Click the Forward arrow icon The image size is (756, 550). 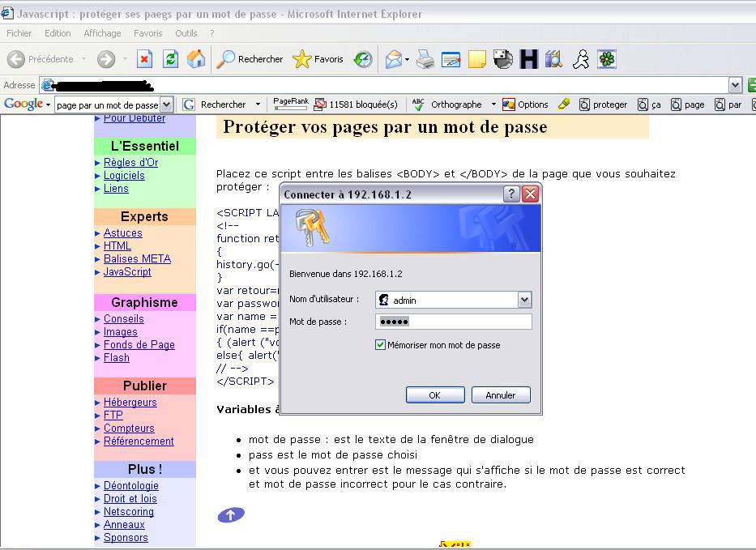(105, 59)
